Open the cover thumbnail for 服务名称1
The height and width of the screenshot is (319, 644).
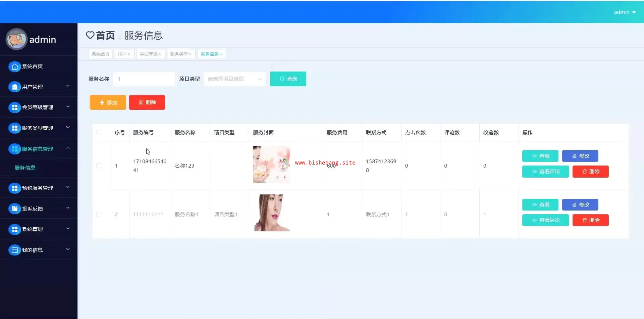pyautogui.click(x=271, y=213)
